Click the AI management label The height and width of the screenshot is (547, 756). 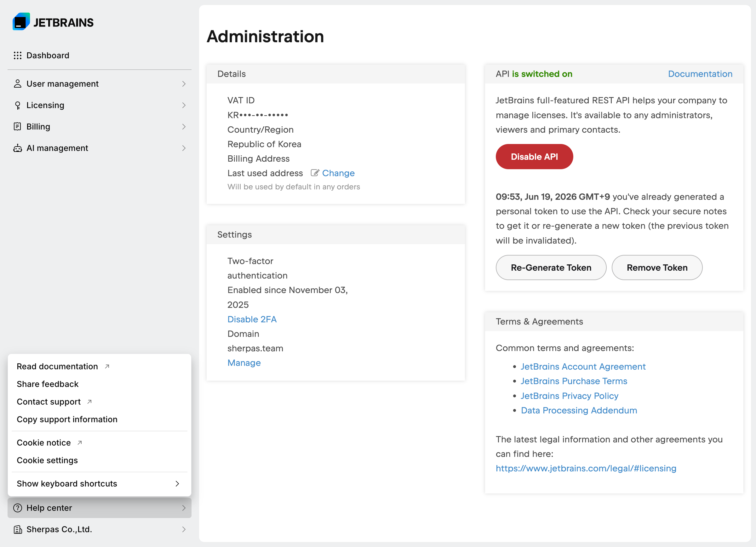(57, 148)
